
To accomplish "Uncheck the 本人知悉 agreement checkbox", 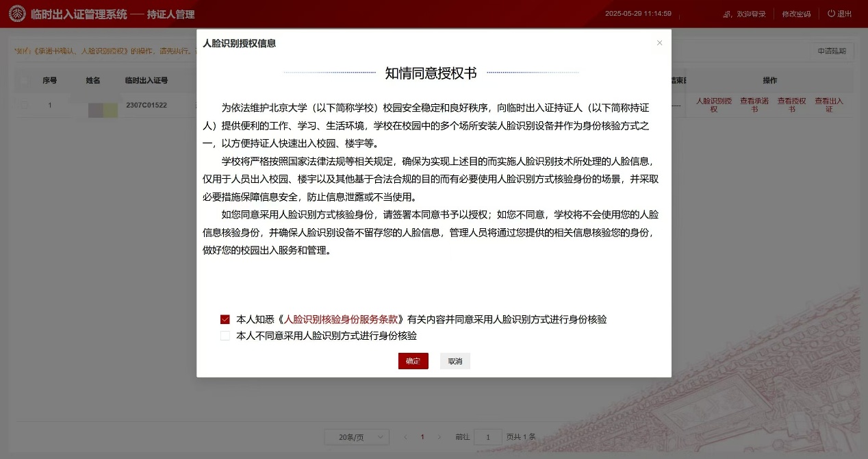I will pos(225,319).
